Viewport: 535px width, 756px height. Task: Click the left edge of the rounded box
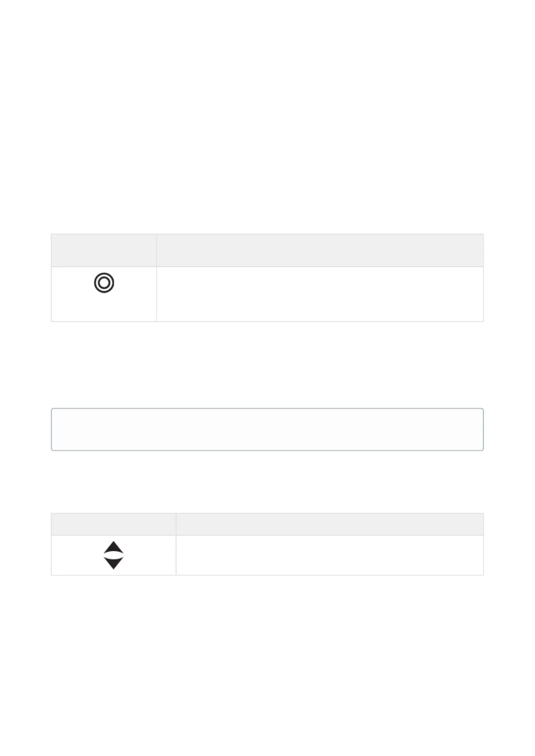[x=52, y=429]
